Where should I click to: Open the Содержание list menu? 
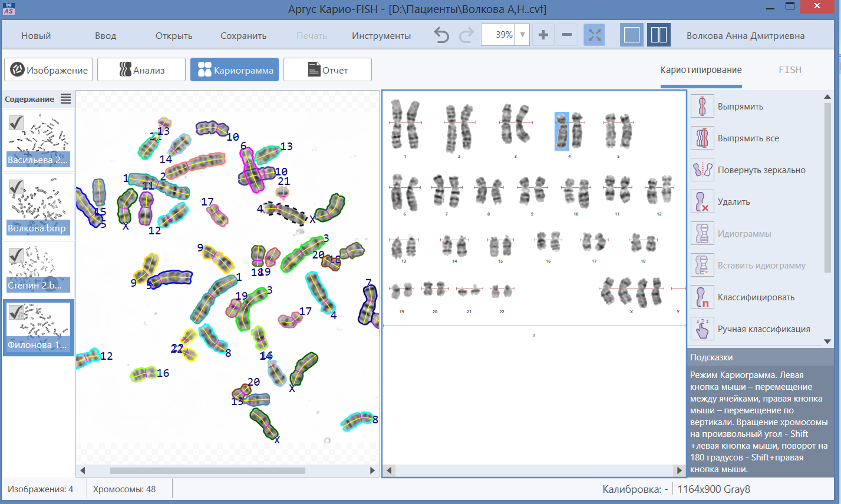point(65,99)
